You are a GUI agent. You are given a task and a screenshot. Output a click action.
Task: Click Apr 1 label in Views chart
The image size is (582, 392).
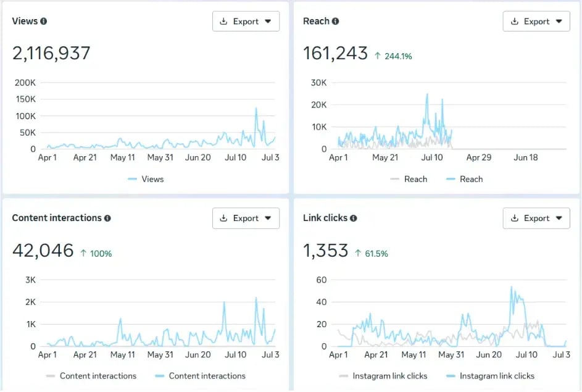pos(48,157)
